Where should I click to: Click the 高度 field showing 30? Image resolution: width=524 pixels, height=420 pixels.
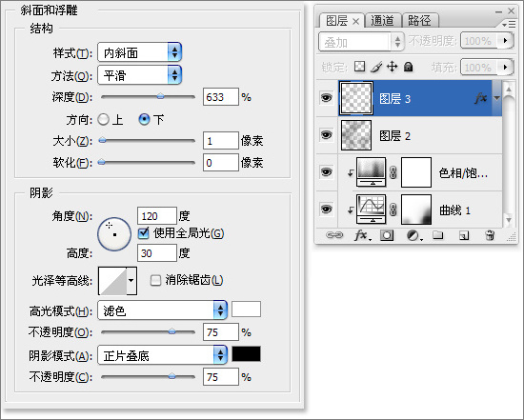pyautogui.click(x=157, y=253)
